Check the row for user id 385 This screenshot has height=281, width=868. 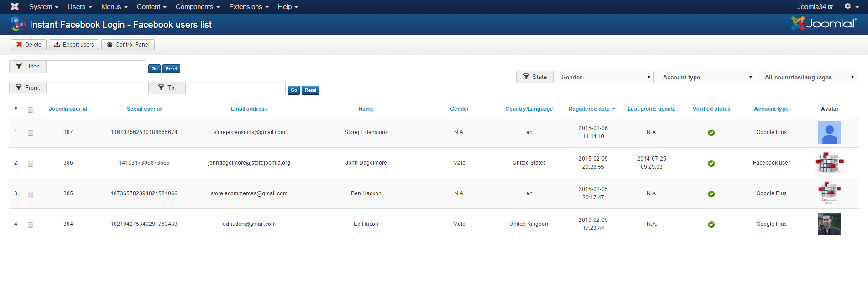(31, 194)
